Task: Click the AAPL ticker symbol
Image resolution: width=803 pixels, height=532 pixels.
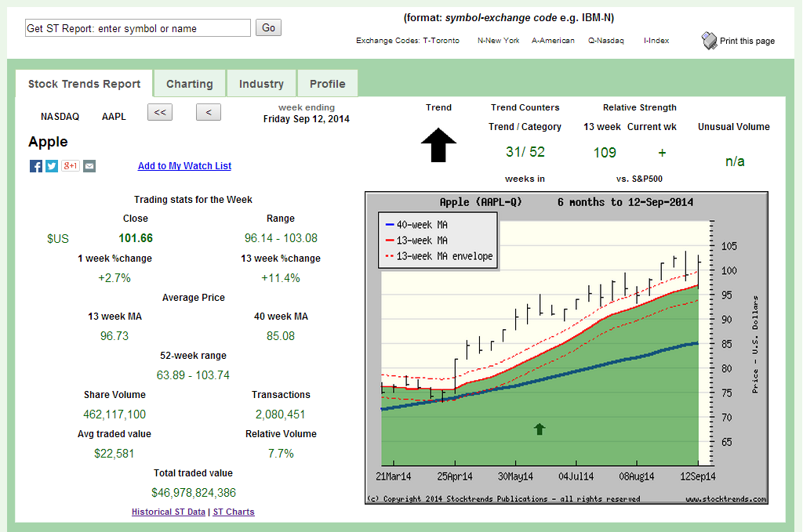Action: point(114,117)
